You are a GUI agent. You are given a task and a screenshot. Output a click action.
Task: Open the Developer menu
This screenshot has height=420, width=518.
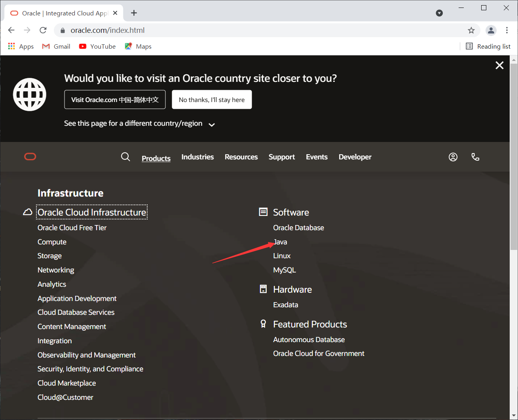(355, 157)
